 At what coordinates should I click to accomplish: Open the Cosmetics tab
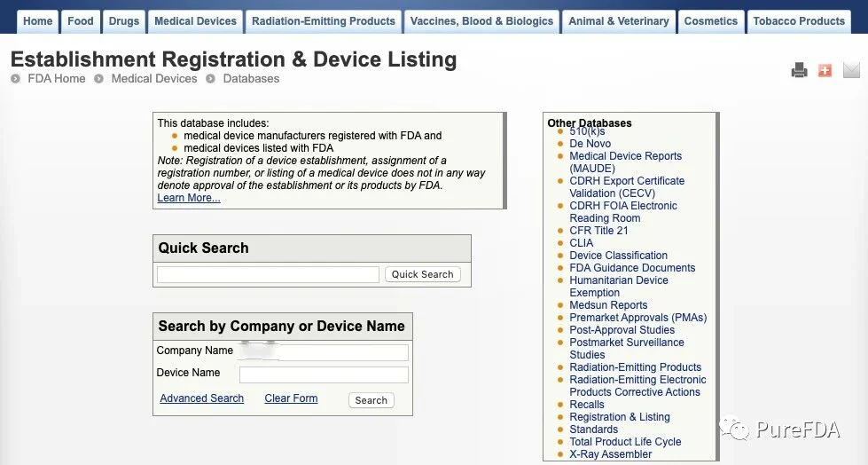coord(711,21)
